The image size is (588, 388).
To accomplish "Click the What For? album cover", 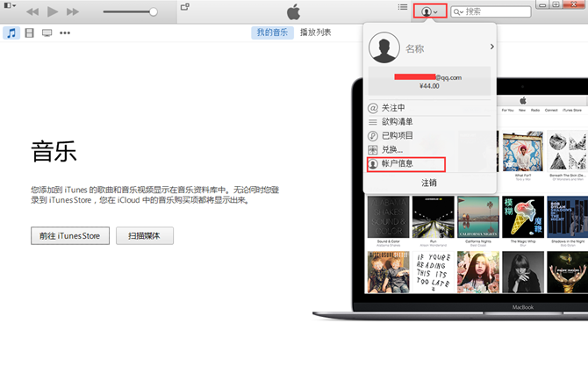I will 523,152.
